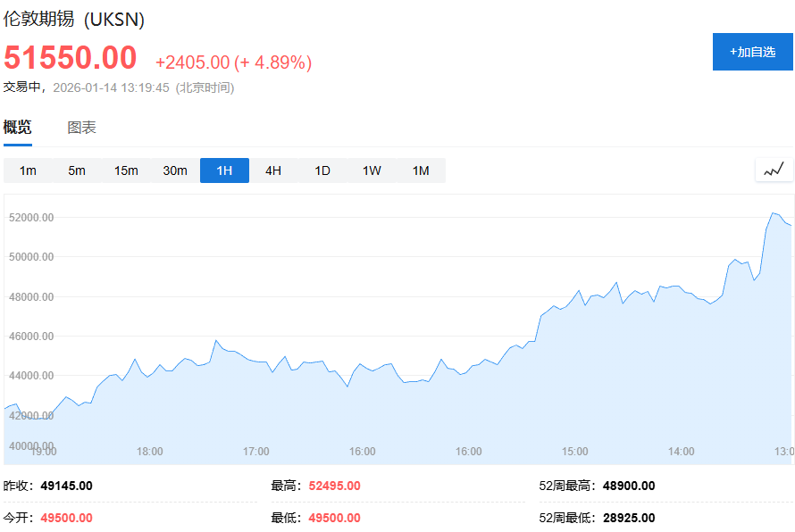Switch to the 概览 tab

pos(18,128)
